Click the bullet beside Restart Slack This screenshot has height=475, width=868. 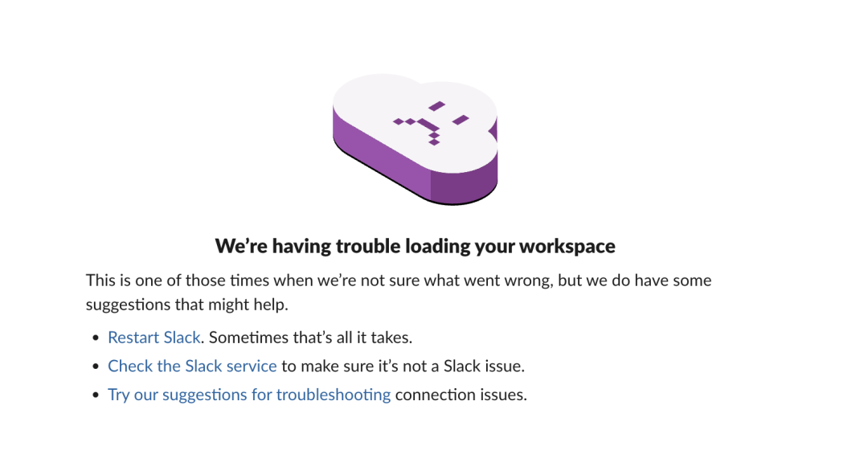click(x=96, y=338)
